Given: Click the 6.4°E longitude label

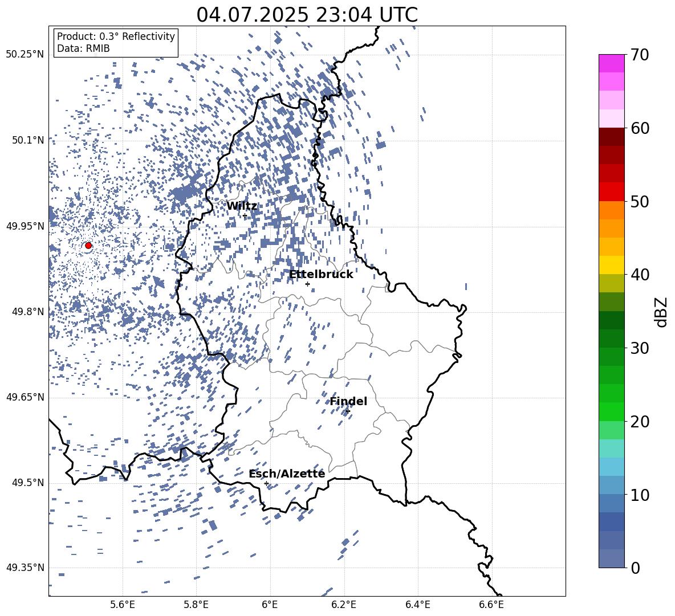Looking at the screenshot, I should [417, 605].
